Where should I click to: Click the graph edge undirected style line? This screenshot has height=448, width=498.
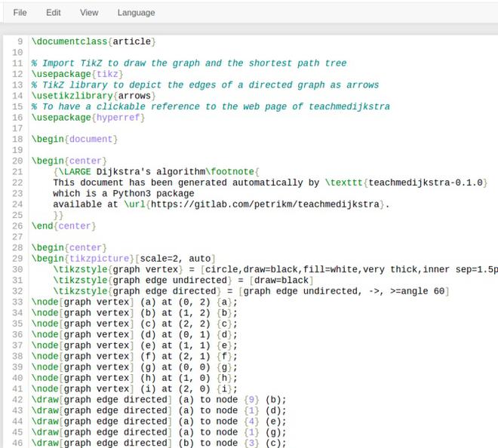coord(183,281)
